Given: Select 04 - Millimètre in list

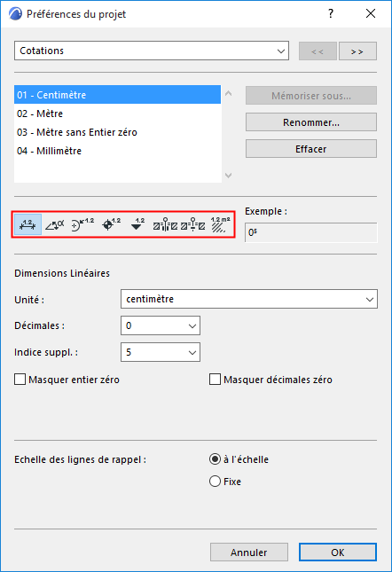Looking at the screenshot, I should 118,151.
